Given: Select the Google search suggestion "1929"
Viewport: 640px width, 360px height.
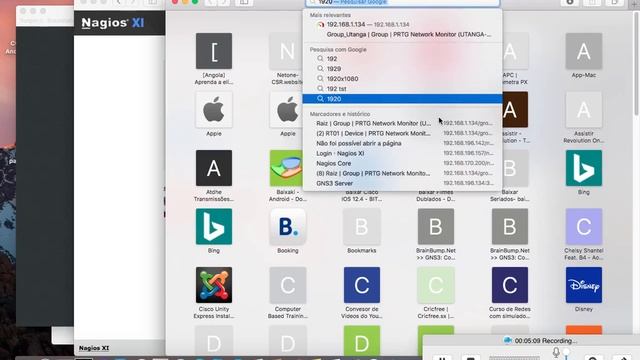Looking at the screenshot, I should tap(402, 69).
